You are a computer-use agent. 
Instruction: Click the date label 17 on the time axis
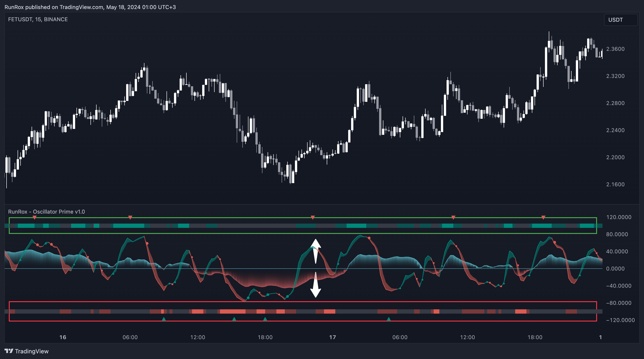click(333, 337)
